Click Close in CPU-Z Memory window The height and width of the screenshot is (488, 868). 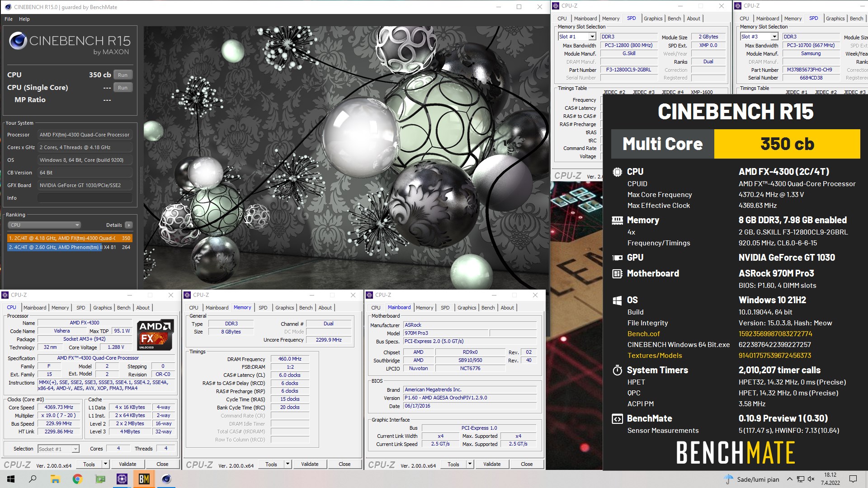click(x=344, y=464)
